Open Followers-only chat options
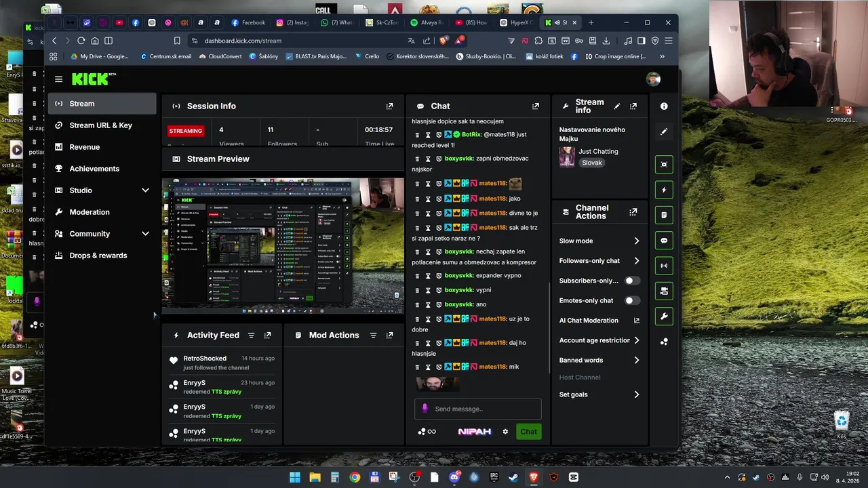Viewport: 868px width, 488px height. [599, 261]
